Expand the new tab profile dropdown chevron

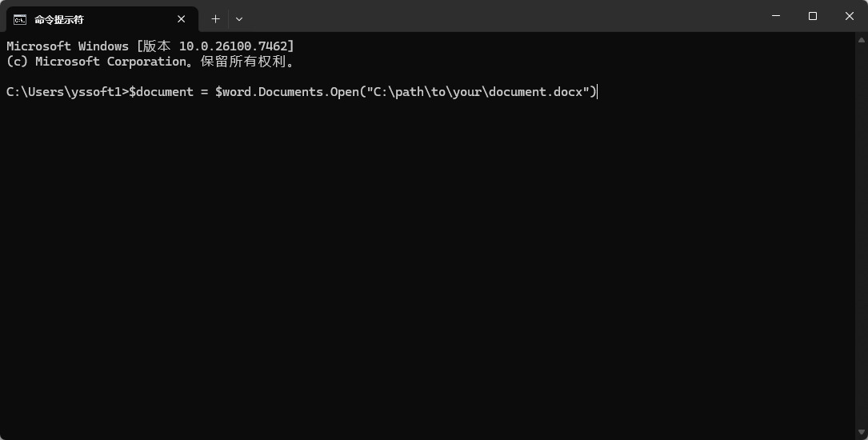click(x=239, y=19)
